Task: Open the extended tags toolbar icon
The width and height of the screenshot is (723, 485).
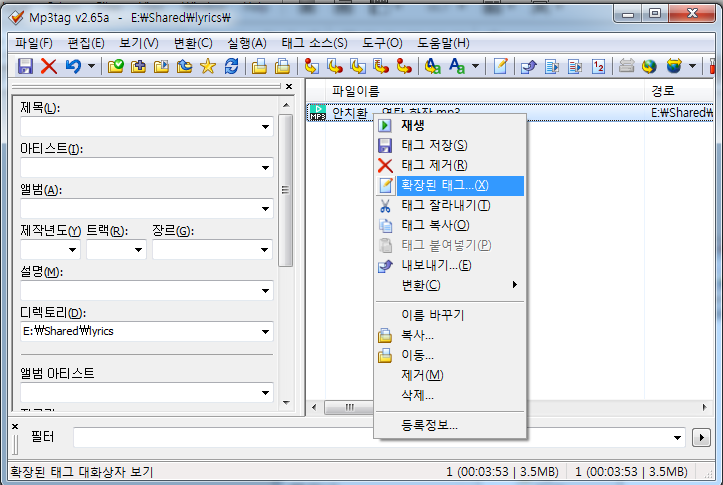Action: click(501, 66)
